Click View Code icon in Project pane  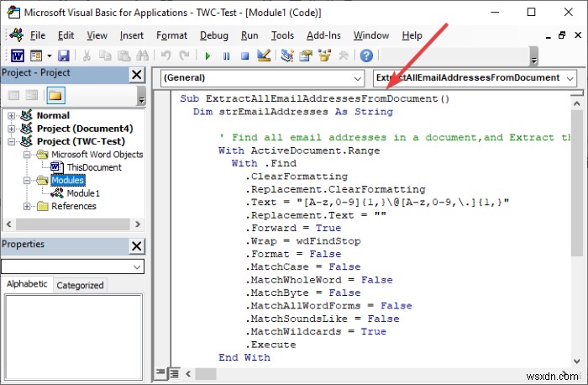tap(14, 95)
